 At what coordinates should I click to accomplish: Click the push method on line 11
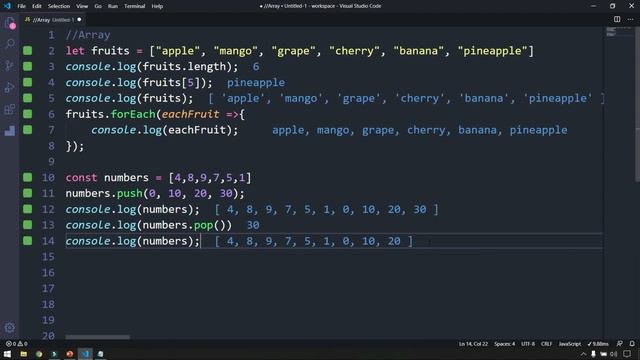(129, 193)
